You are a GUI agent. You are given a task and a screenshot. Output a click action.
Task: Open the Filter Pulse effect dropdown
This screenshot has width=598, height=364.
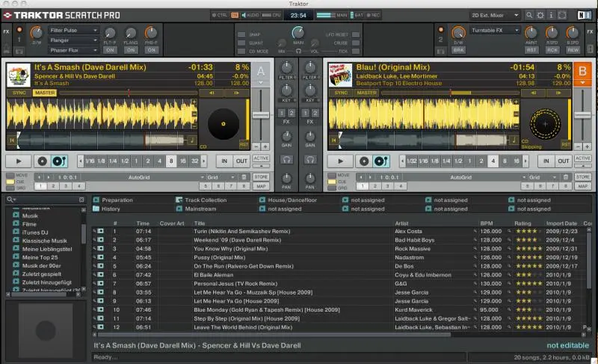coord(73,30)
